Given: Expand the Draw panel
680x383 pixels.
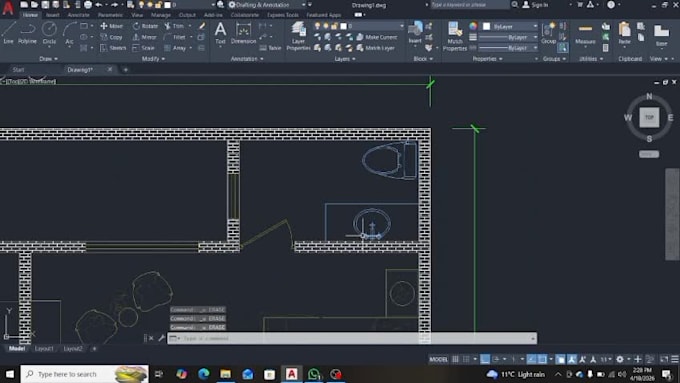Looking at the screenshot, I should point(49,59).
